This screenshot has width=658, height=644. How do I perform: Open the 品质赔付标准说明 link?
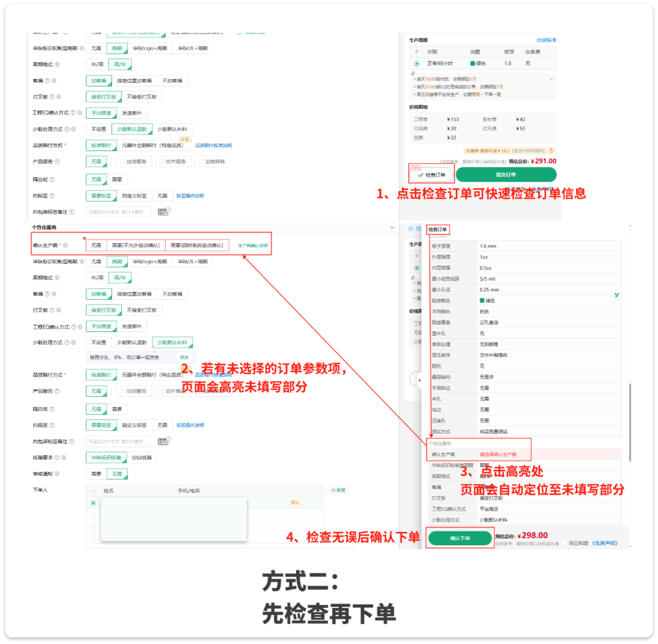(213, 145)
